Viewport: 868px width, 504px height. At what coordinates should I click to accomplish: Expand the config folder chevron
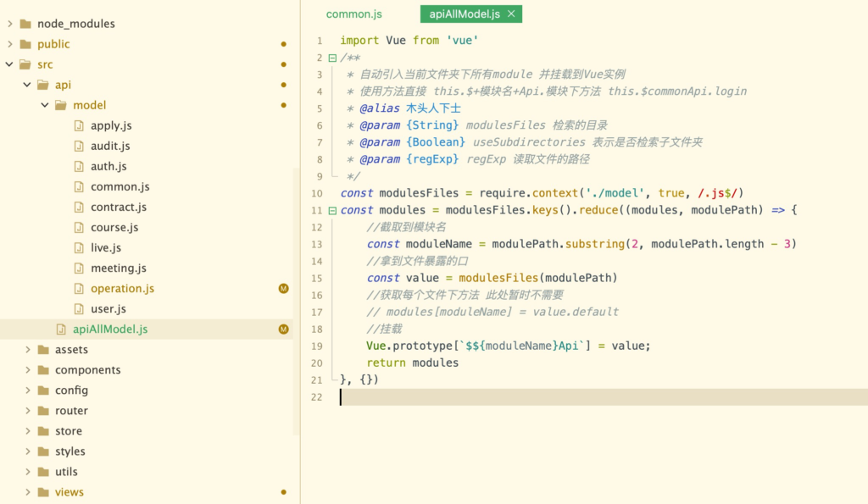pos(28,390)
